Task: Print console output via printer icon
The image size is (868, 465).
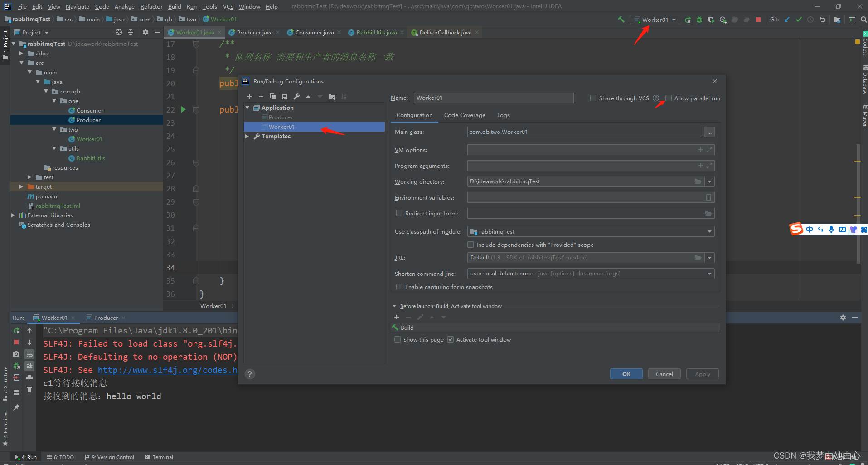Action: coord(29,377)
